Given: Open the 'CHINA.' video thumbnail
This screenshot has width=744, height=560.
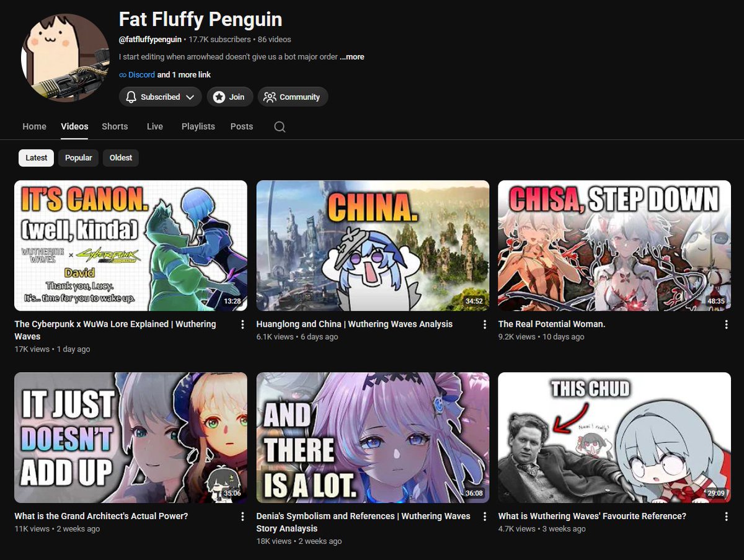Looking at the screenshot, I should click(x=373, y=246).
